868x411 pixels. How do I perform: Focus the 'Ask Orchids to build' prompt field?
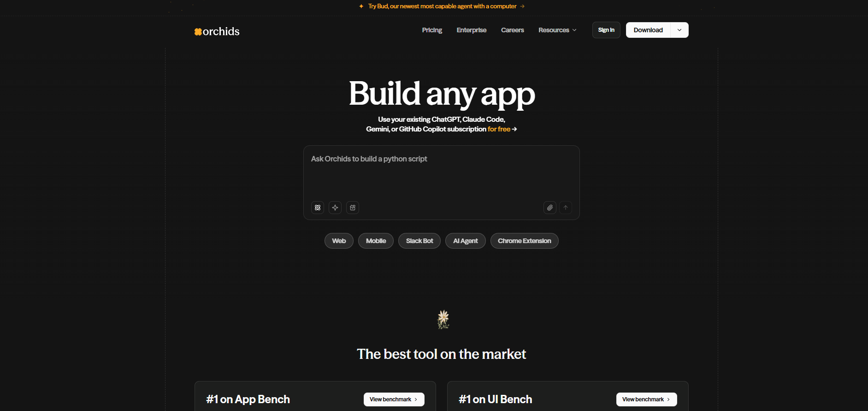442,173
